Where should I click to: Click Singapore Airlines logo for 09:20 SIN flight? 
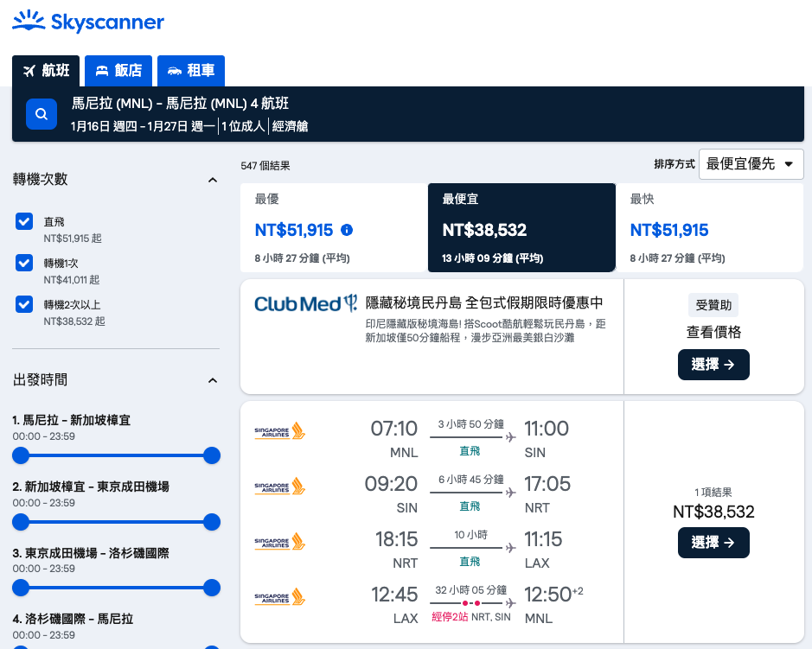(x=279, y=487)
